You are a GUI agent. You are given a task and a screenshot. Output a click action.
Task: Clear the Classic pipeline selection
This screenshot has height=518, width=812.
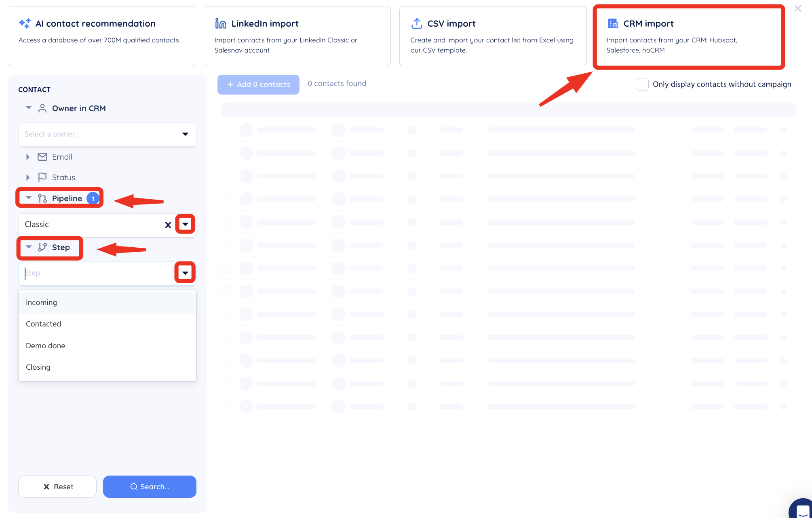tap(168, 225)
